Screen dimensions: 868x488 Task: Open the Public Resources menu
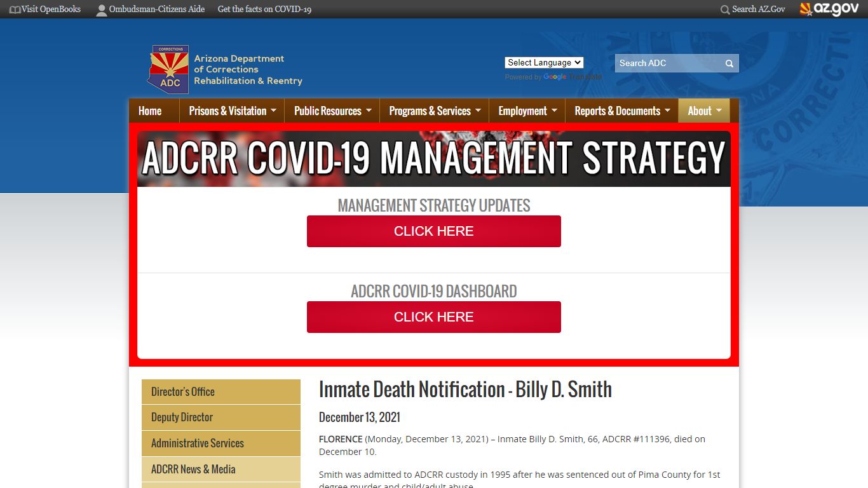coord(332,111)
